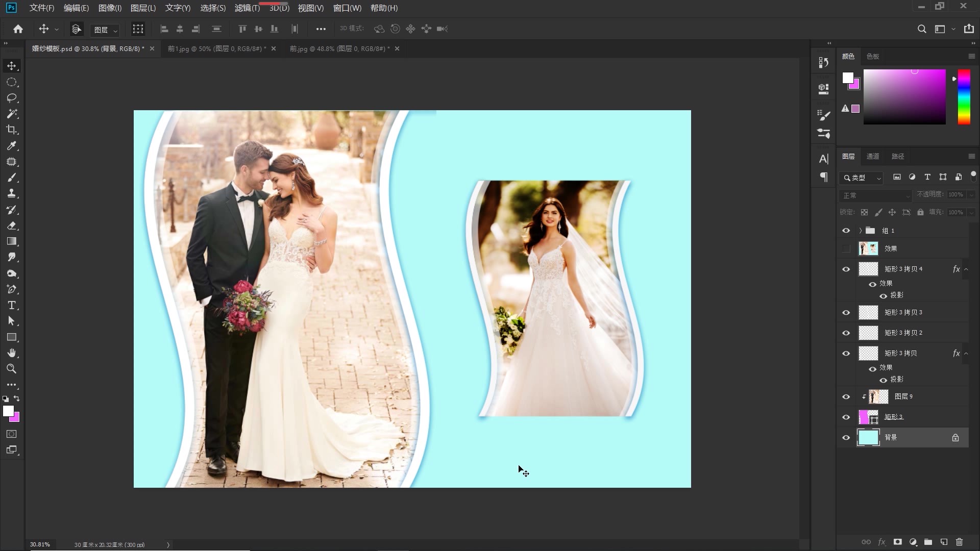The width and height of the screenshot is (980, 551).
Task: Click the Add layer mask icon
Action: tap(897, 542)
